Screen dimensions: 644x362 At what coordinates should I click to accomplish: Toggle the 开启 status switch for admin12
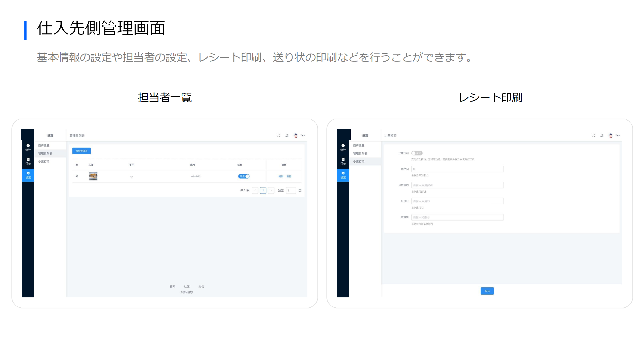244,176
